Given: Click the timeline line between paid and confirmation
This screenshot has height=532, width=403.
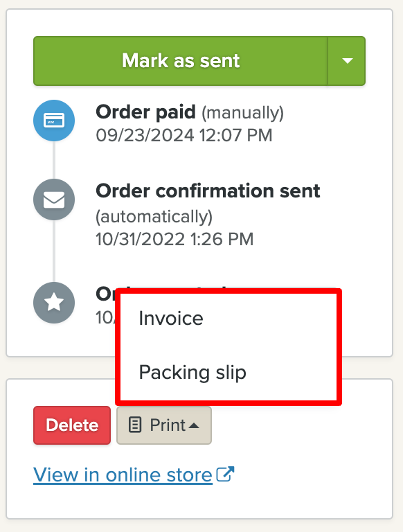Looking at the screenshot, I should [54, 160].
